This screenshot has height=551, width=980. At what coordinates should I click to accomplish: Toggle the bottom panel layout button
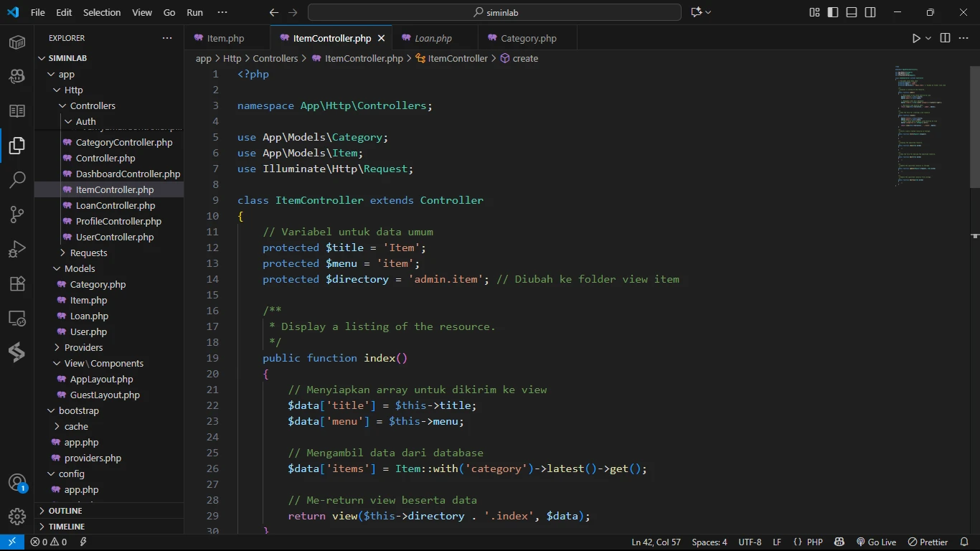(852, 12)
